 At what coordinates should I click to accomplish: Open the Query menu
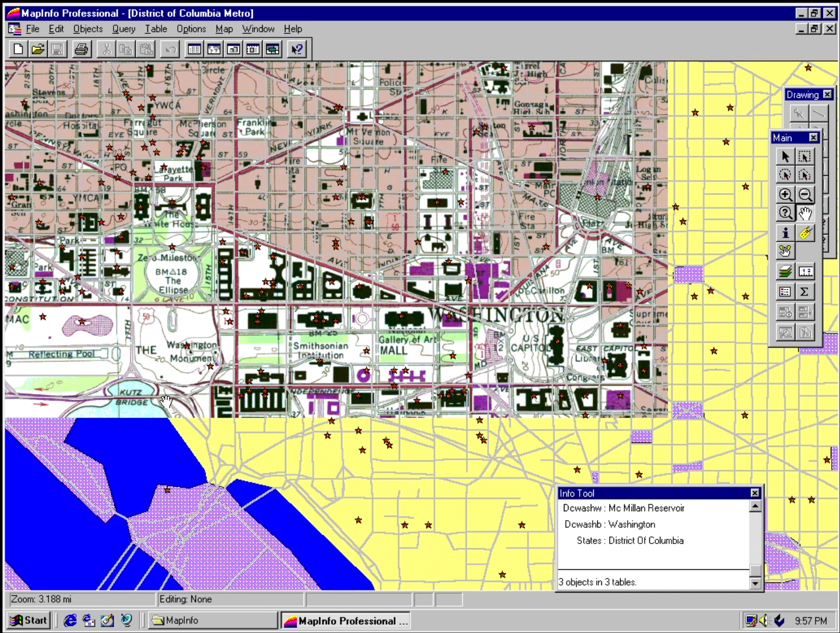pyautogui.click(x=123, y=29)
